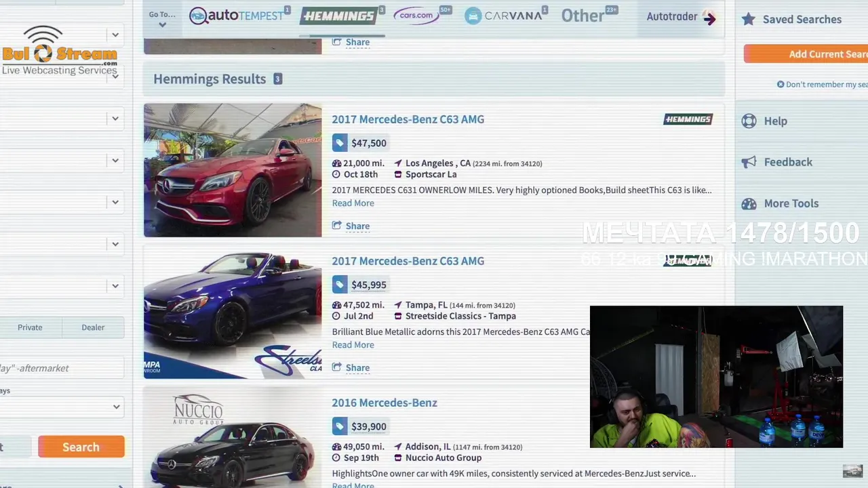Click the Sportscar La dealer name
868x488 pixels.
pyautogui.click(x=431, y=174)
